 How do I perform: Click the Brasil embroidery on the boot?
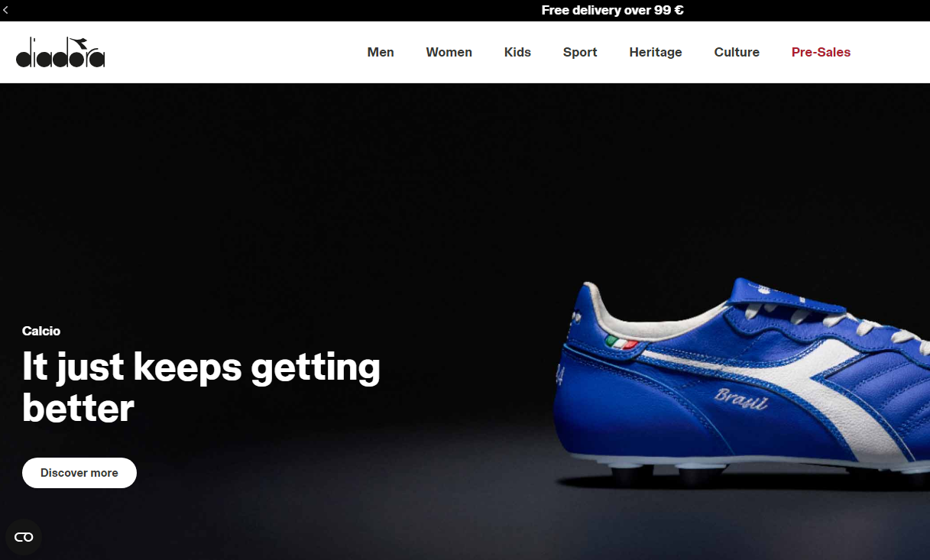[x=741, y=400]
